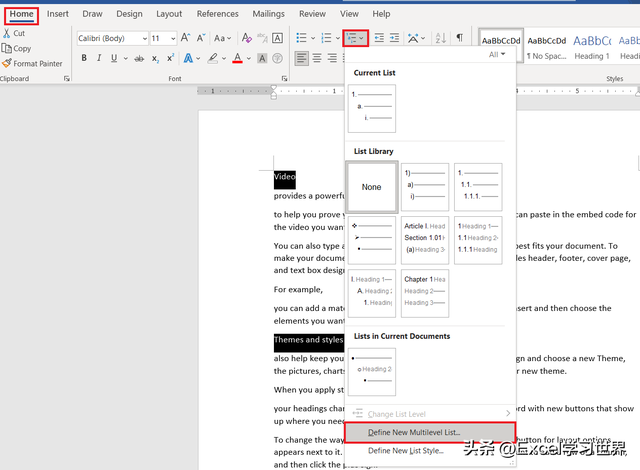640x470 pixels.
Task: Toggle Bold formatting
Action: click(84, 58)
